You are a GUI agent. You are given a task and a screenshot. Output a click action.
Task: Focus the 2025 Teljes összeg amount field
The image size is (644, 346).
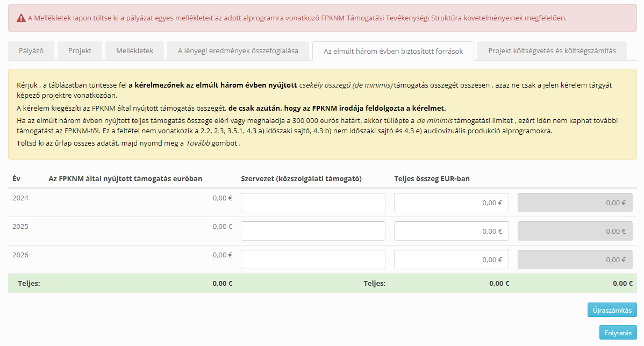point(451,231)
